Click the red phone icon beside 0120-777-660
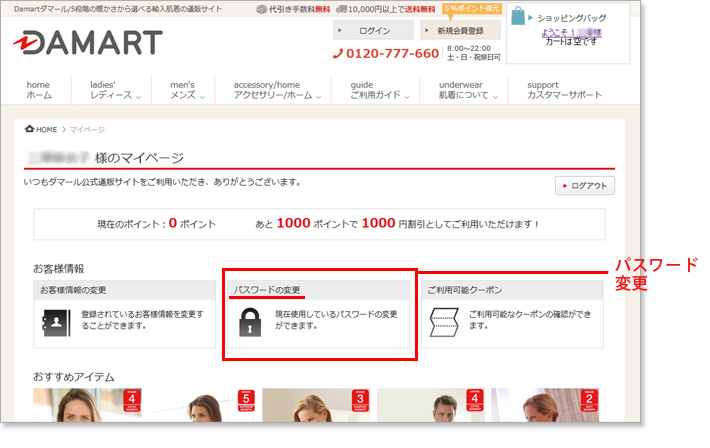The image size is (710, 448). [x=338, y=54]
